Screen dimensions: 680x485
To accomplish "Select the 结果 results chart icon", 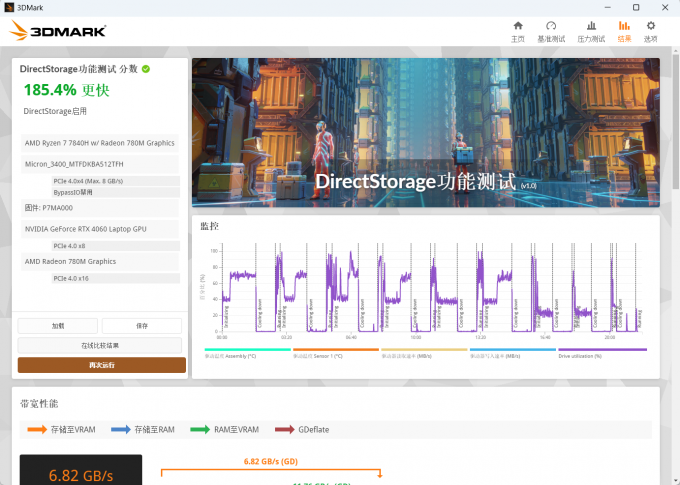I will [x=624, y=31].
